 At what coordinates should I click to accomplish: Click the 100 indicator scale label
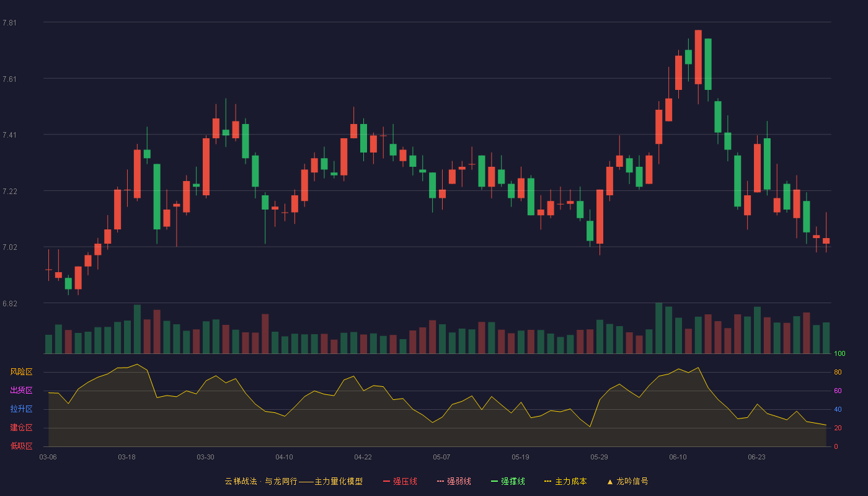[839, 353]
